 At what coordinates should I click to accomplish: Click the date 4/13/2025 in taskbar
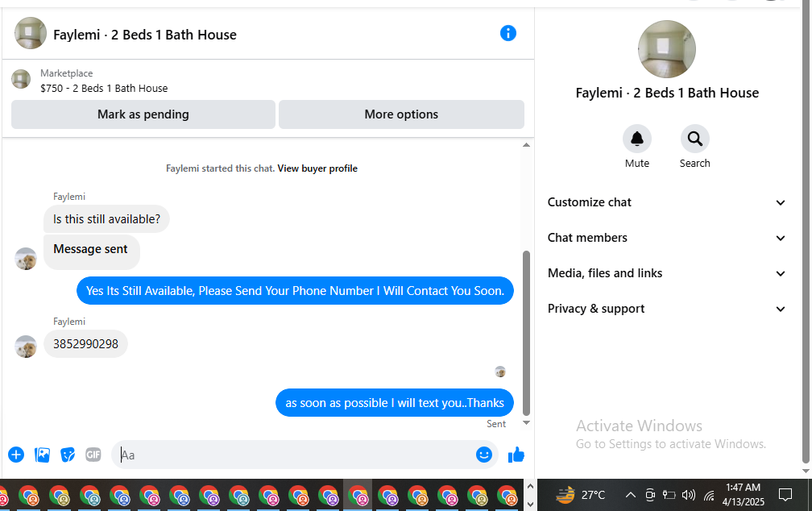pos(743,501)
